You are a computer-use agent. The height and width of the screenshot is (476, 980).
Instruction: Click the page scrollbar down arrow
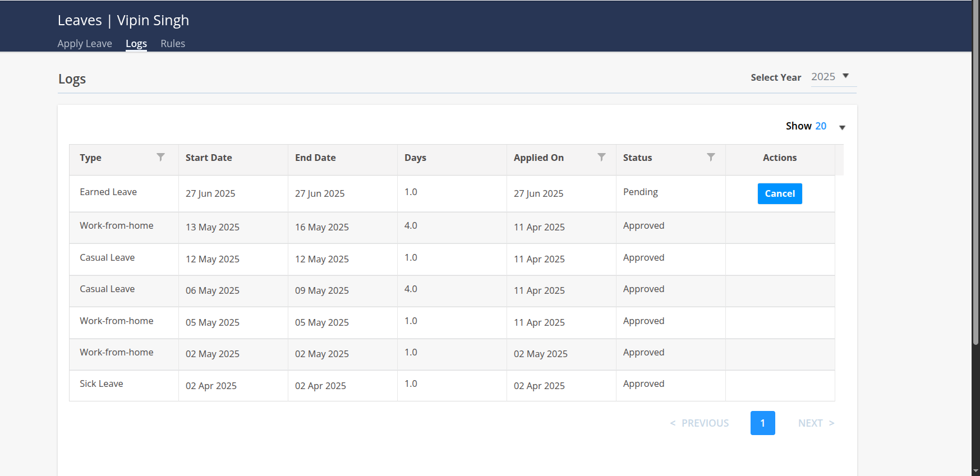click(976, 471)
